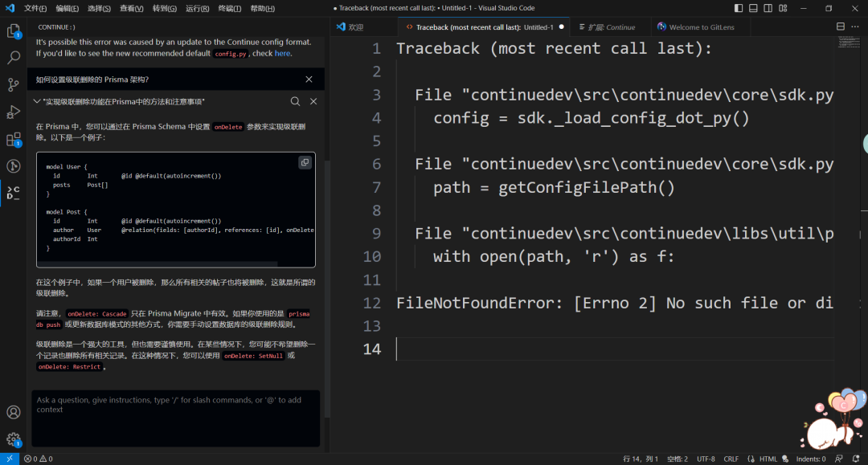Open the 运行(R) menu
This screenshot has width=868, height=465.
click(x=197, y=8)
